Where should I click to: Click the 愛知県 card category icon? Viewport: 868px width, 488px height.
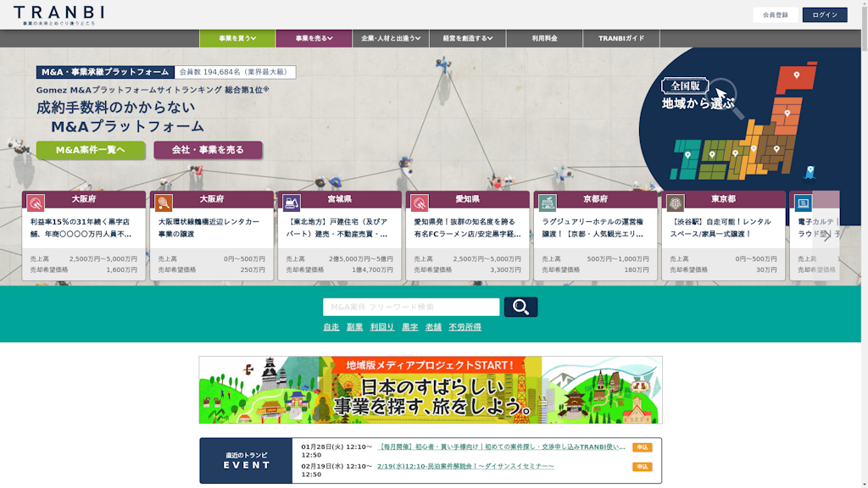[419, 202]
